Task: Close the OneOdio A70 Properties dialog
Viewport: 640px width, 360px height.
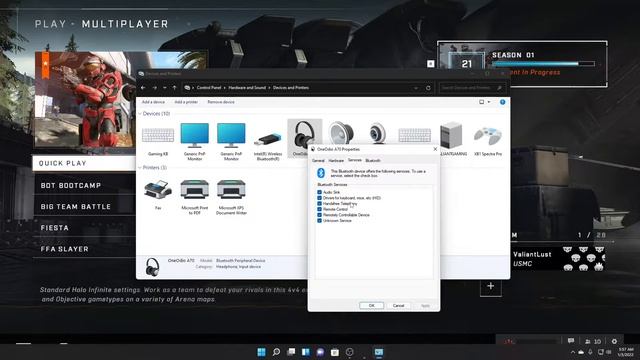Action: [435, 149]
